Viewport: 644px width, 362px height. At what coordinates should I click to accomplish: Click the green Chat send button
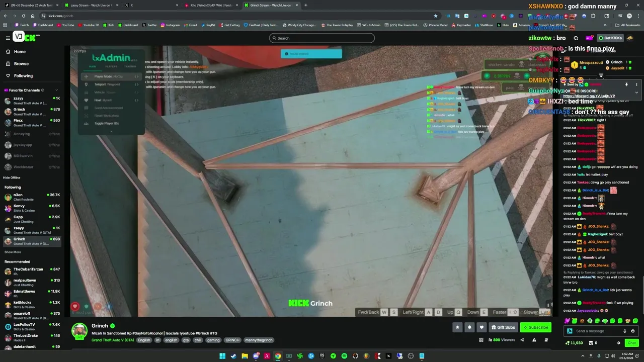631,343
